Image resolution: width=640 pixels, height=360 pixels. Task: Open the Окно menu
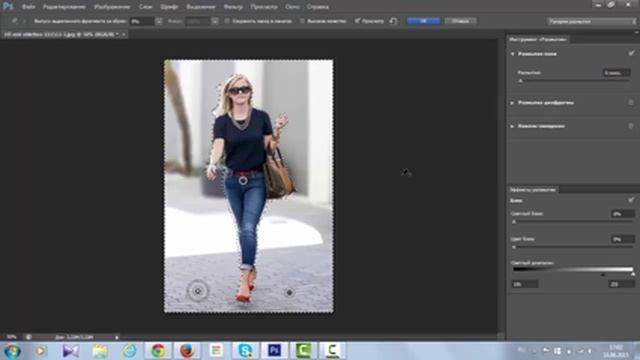(x=292, y=7)
